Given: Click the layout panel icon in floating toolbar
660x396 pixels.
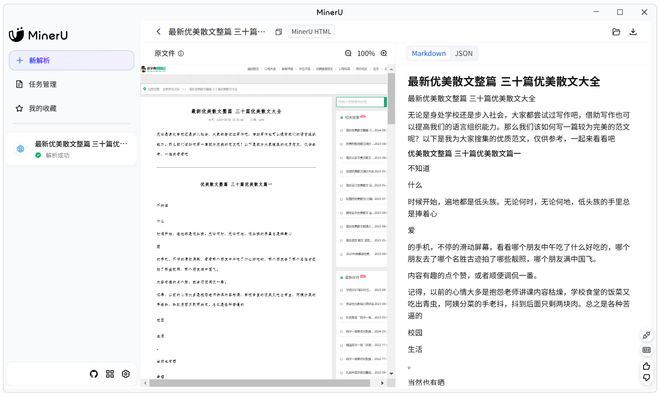Looking at the screenshot, I should tap(647, 350).
